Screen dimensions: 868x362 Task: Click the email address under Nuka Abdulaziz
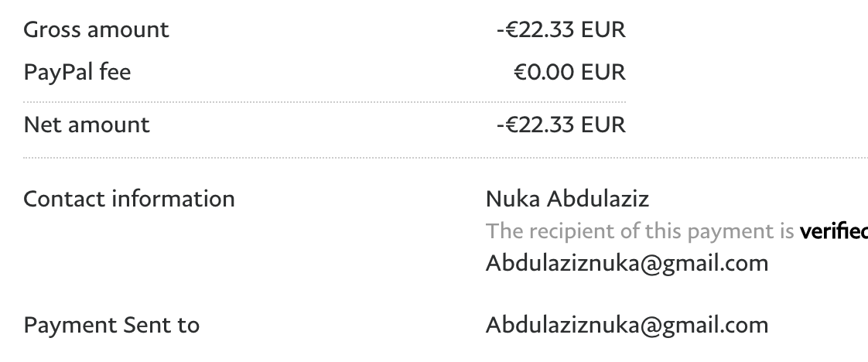click(x=627, y=263)
